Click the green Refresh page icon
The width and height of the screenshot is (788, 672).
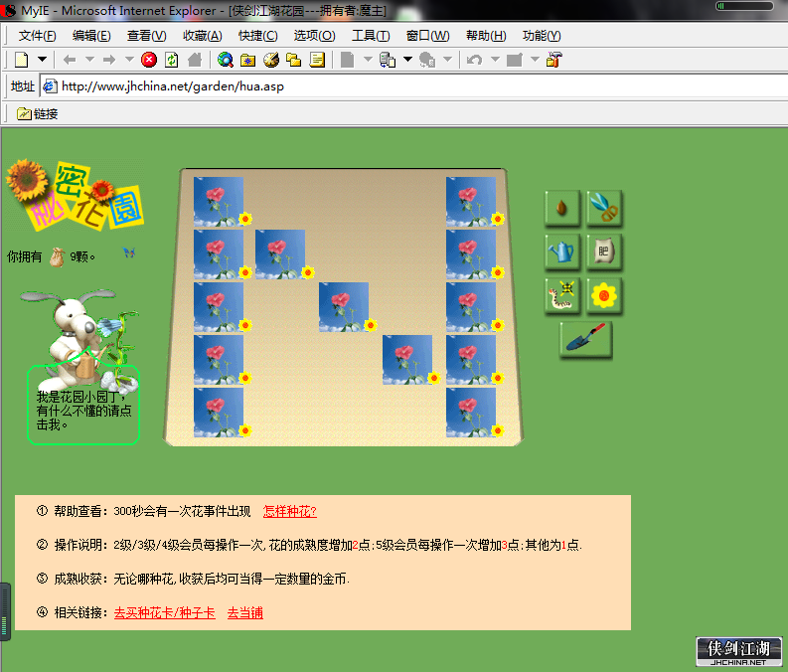tap(172, 60)
